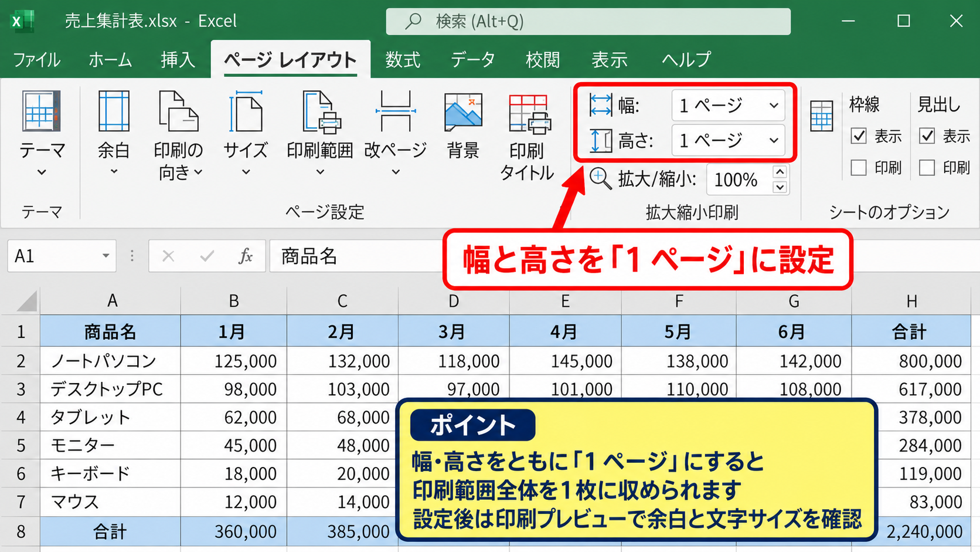
Task: Select row 4 header
Action: coord(21,417)
